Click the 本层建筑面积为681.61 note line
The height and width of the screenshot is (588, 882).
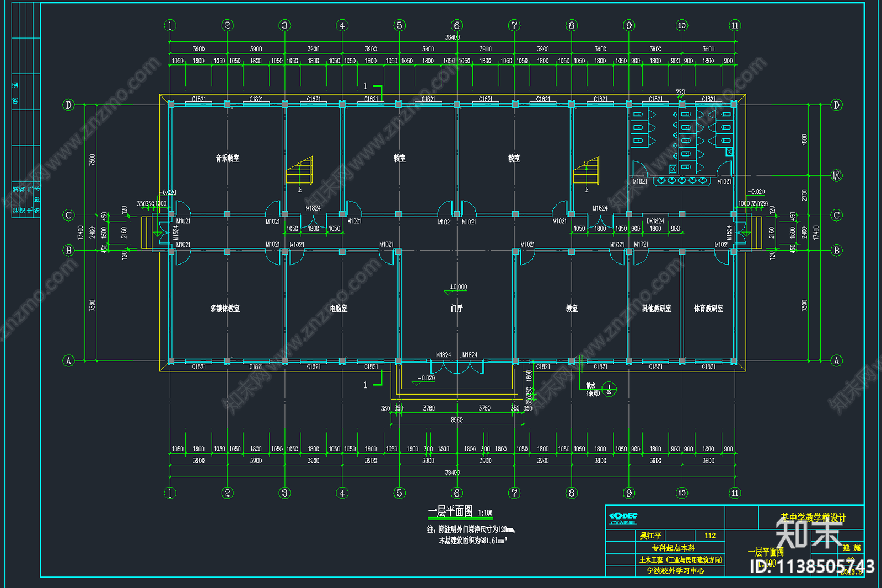(x=472, y=541)
